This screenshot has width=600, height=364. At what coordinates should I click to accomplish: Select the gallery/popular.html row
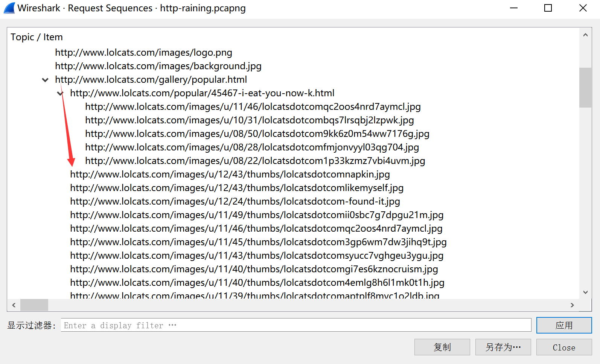pos(151,80)
